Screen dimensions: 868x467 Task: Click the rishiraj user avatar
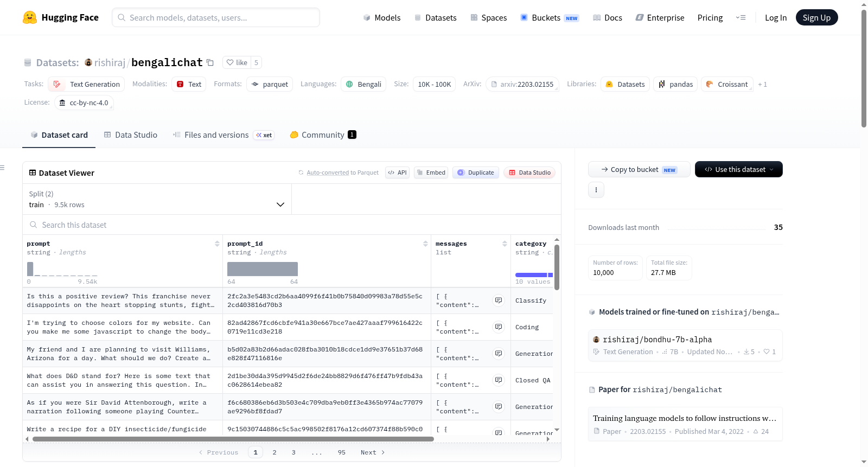(x=88, y=62)
